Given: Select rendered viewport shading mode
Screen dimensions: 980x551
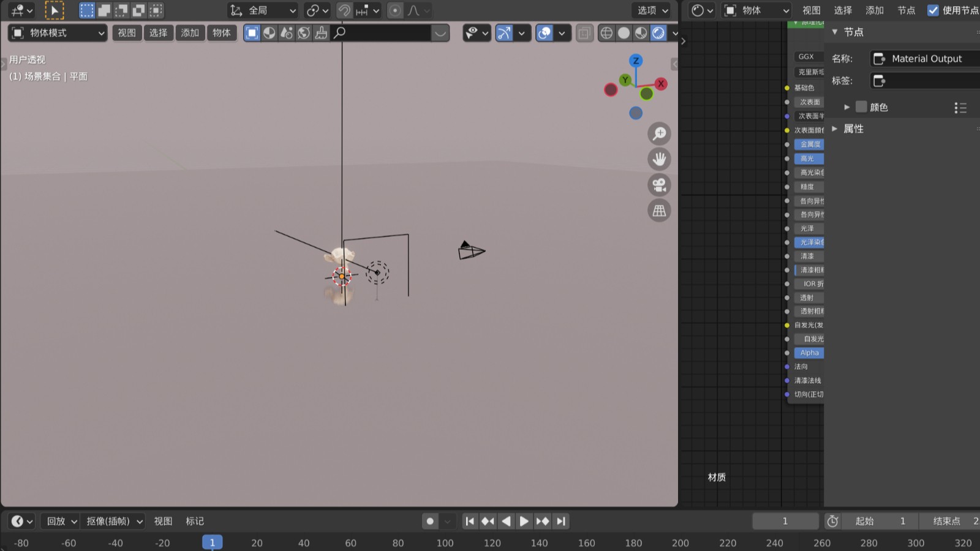Looking at the screenshot, I should pyautogui.click(x=658, y=33).
